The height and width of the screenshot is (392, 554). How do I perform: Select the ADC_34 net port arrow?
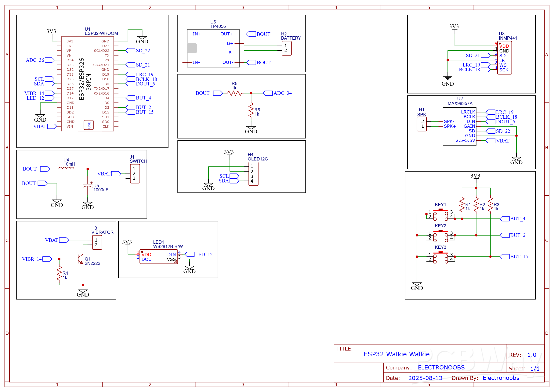[x=268, y=93]
